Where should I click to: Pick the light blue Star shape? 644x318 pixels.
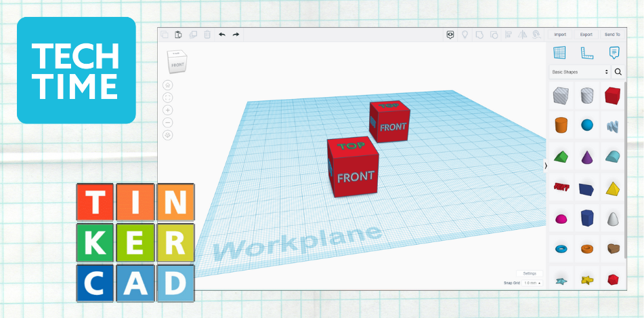point(561,281)
